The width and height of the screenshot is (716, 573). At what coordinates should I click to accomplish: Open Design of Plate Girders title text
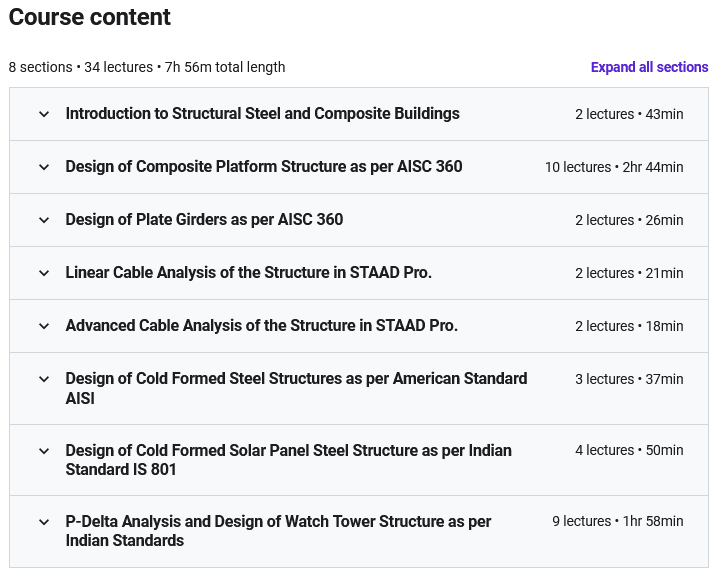point(204,220)
